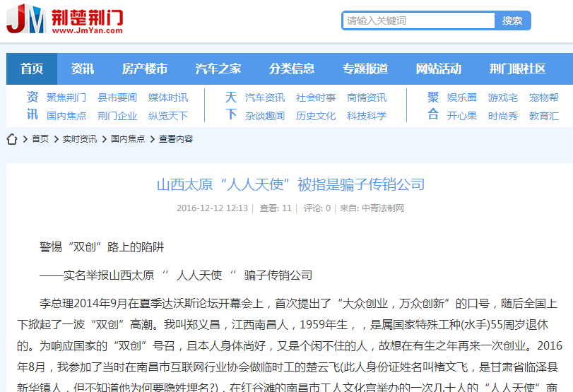Open the 教育汇 link
This screenshot has height=392, width=573.
544,116
